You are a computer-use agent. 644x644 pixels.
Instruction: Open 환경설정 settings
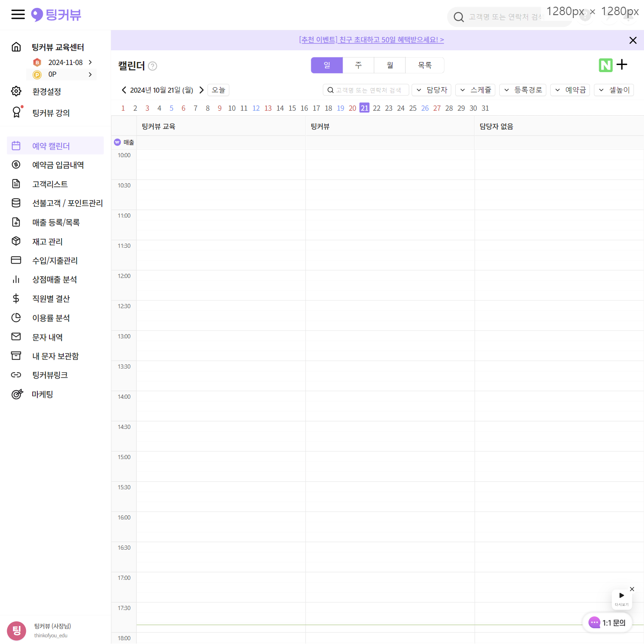tap(47, 91)
